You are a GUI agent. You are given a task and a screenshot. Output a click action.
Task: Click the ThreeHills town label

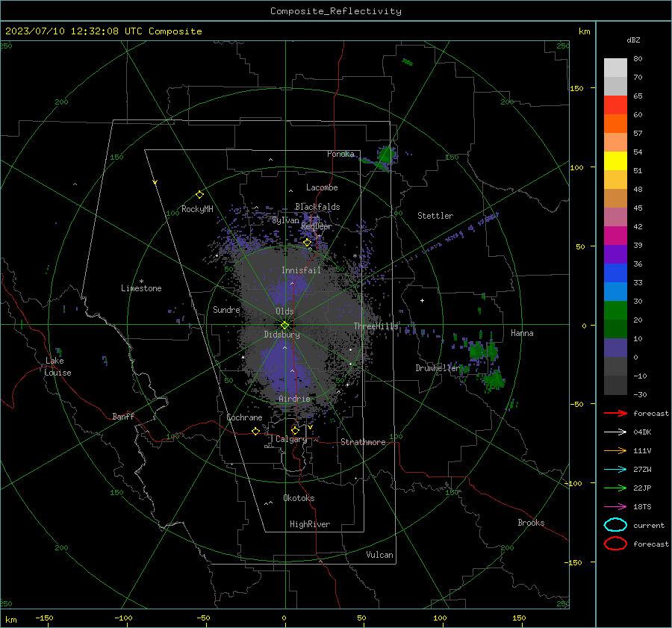[376, 326]
